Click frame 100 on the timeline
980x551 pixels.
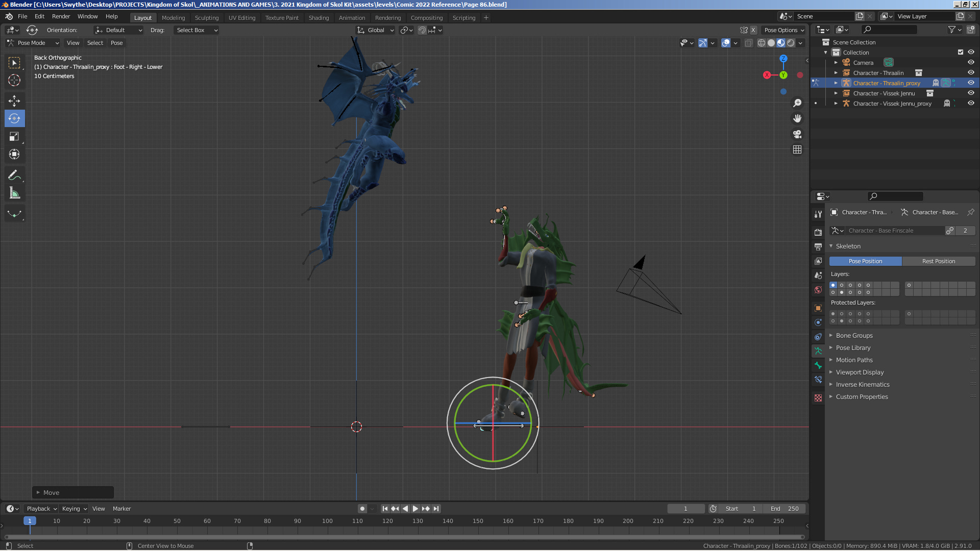click(327, 521)
